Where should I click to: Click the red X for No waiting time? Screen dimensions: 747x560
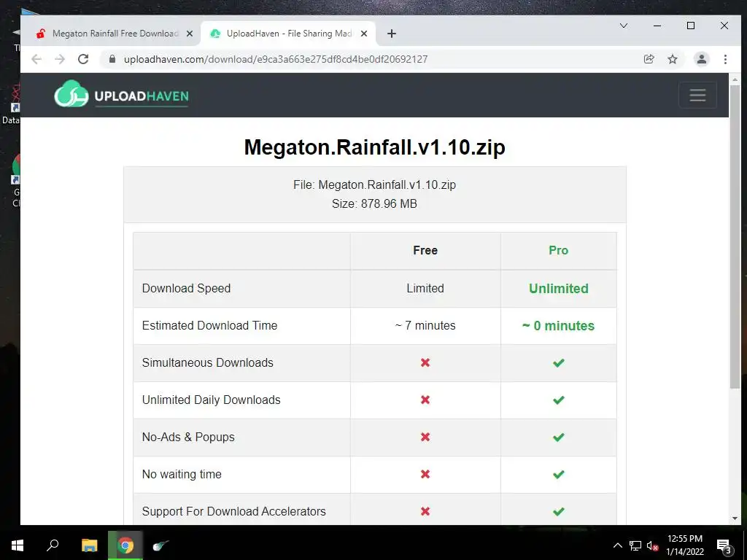(x=425, y=474)
